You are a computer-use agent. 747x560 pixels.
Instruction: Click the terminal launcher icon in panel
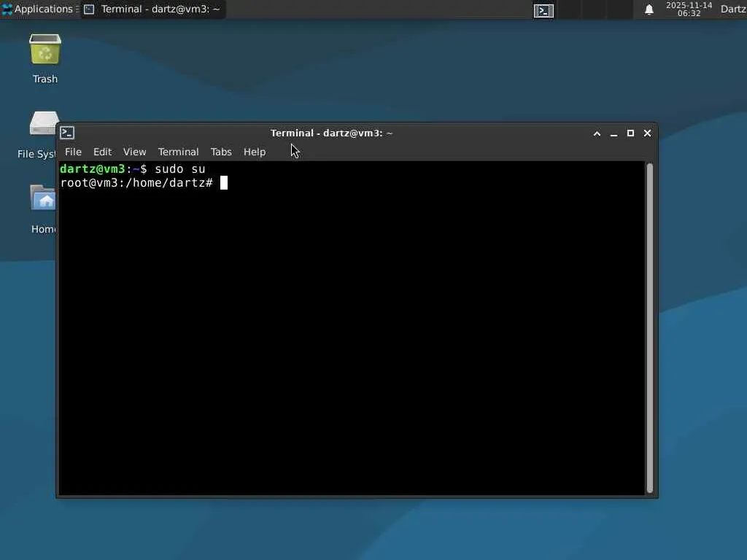(543, 10)
